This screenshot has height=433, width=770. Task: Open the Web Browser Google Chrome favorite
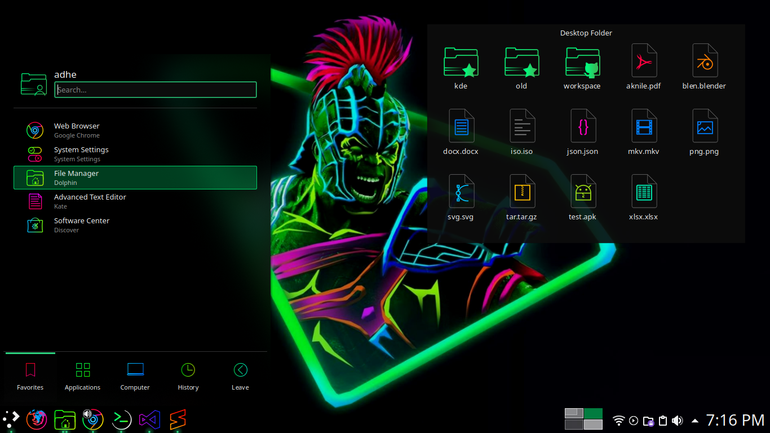coord(135,131)
